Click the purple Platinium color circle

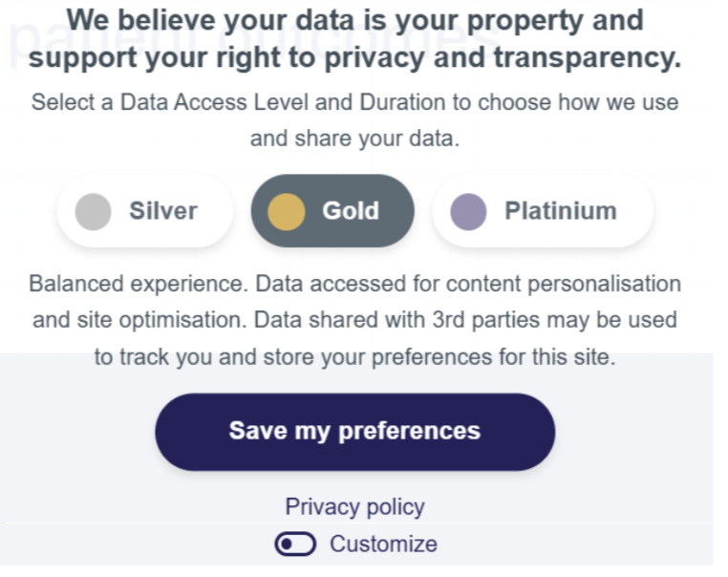tap(468, 211)
